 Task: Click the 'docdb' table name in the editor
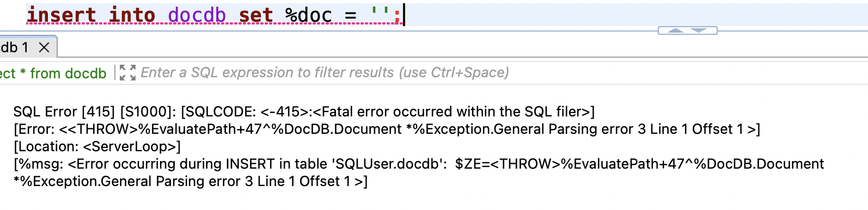click(x=197, y=15)
